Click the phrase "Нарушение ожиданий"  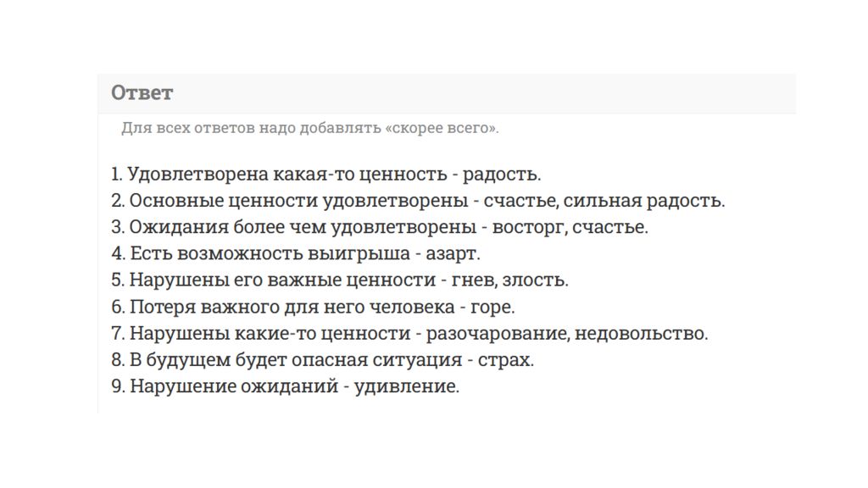click(x=234, y=386)
